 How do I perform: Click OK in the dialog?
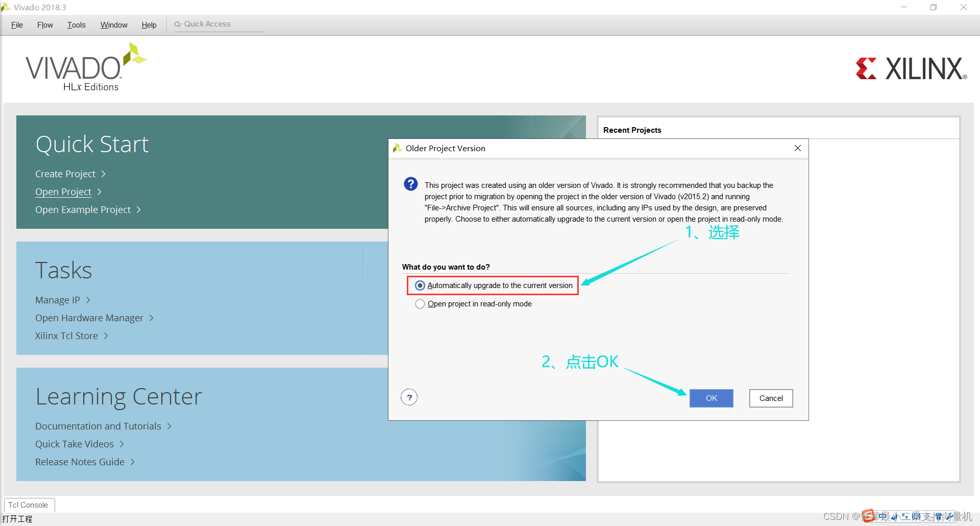point(711,398)
